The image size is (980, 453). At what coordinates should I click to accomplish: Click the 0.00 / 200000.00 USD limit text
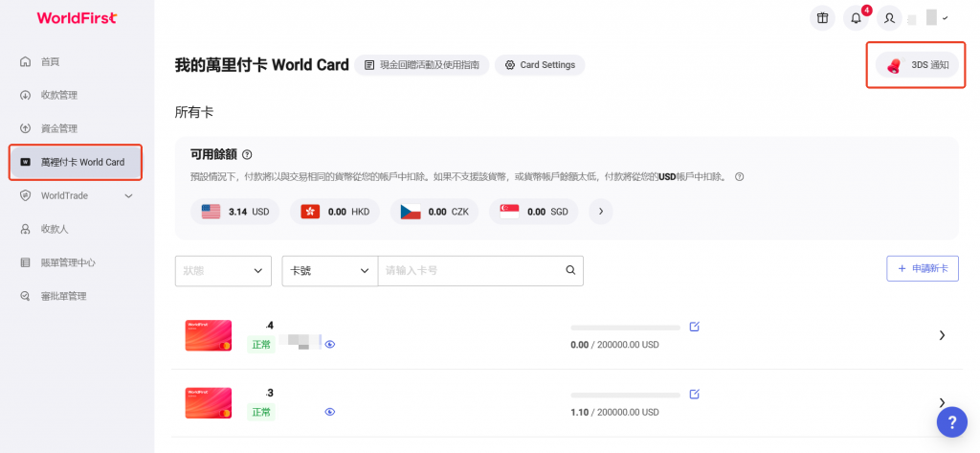point(615,345)
